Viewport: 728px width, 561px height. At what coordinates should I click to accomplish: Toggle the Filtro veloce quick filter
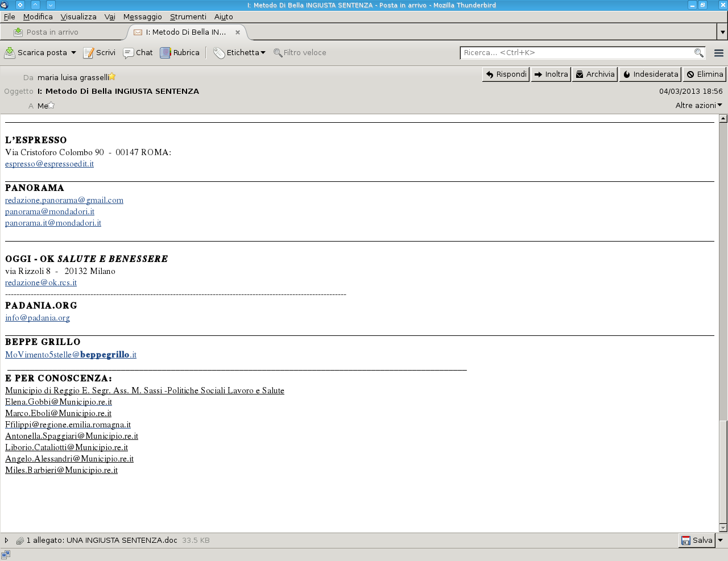[300, 53]
